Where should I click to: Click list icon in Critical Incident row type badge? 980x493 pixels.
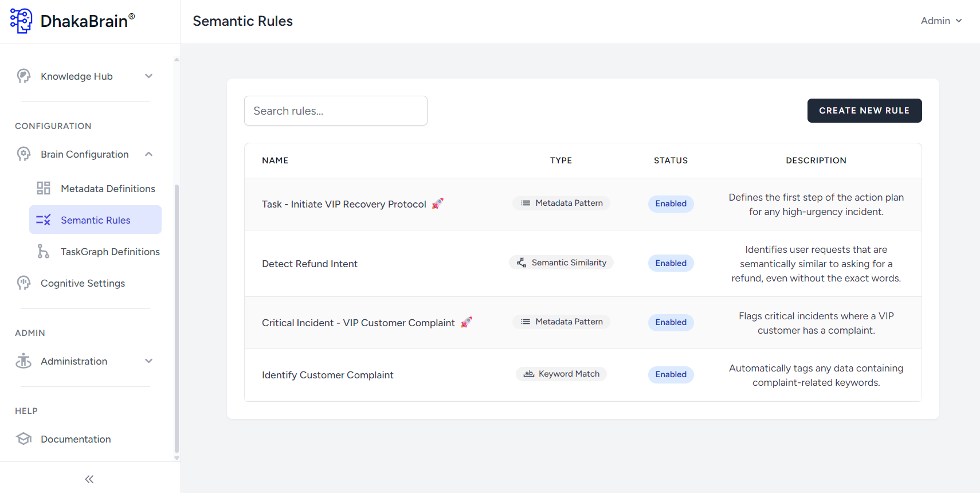(526, 322)
